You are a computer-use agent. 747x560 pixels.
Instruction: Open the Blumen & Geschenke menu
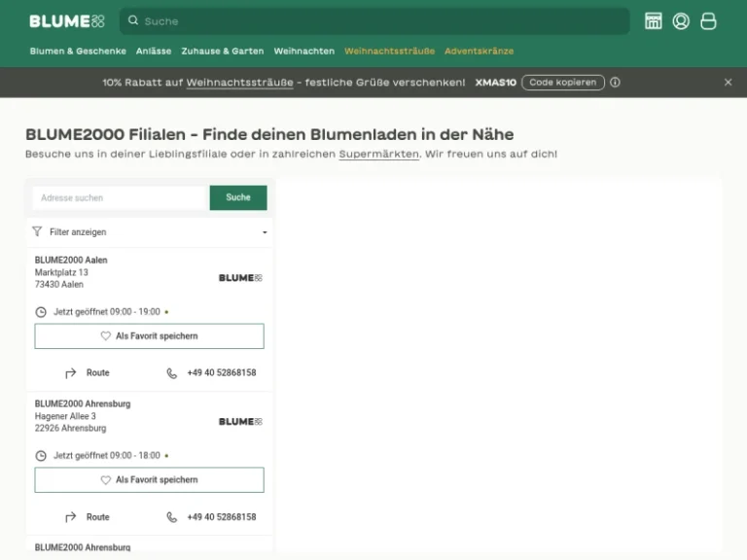point(78,51)
